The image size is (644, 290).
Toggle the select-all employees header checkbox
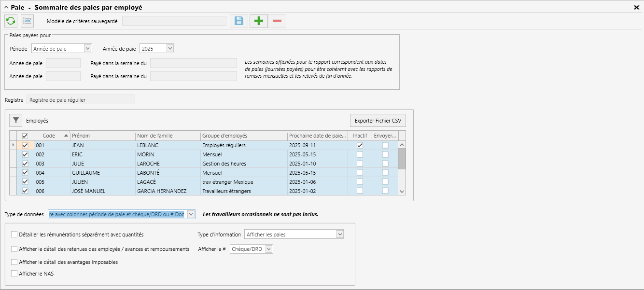(25, 136)
